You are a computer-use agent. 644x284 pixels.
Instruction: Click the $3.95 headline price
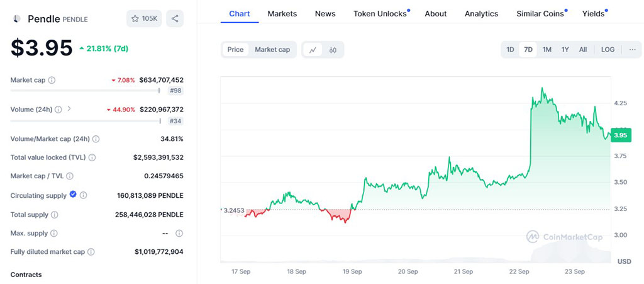[42, 48]
